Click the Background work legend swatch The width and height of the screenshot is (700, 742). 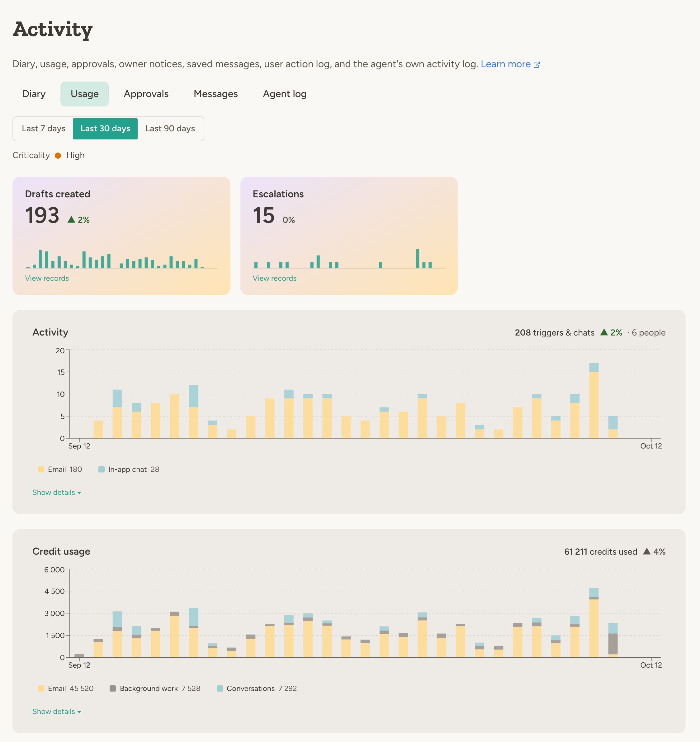[x=113, y=689]
